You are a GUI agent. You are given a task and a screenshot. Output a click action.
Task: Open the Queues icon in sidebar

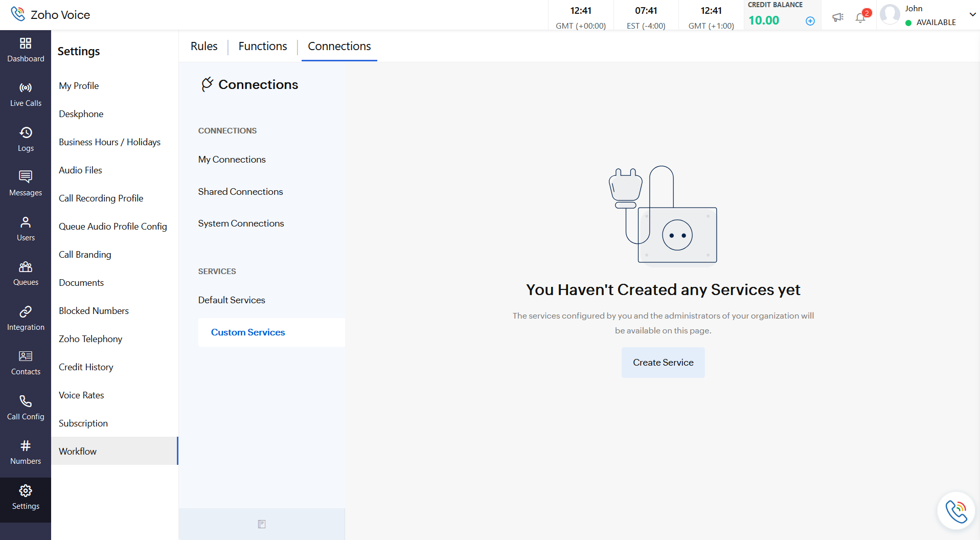26,267
